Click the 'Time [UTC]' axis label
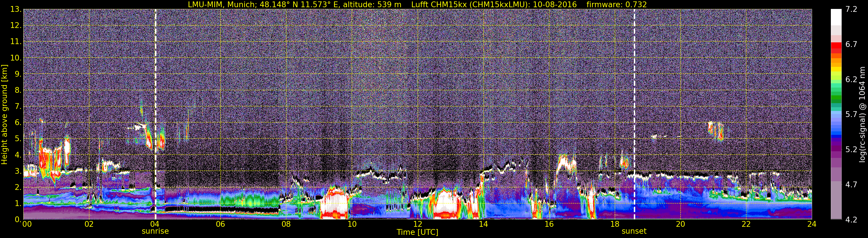This screenshot has width=868, height=238. pyautogui.click(x=417, y=232)
